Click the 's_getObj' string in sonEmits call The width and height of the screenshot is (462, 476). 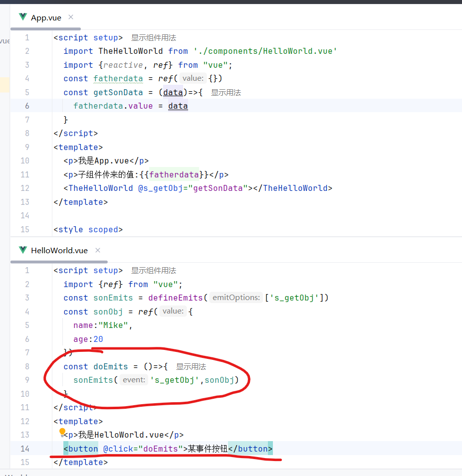[175, 380]
